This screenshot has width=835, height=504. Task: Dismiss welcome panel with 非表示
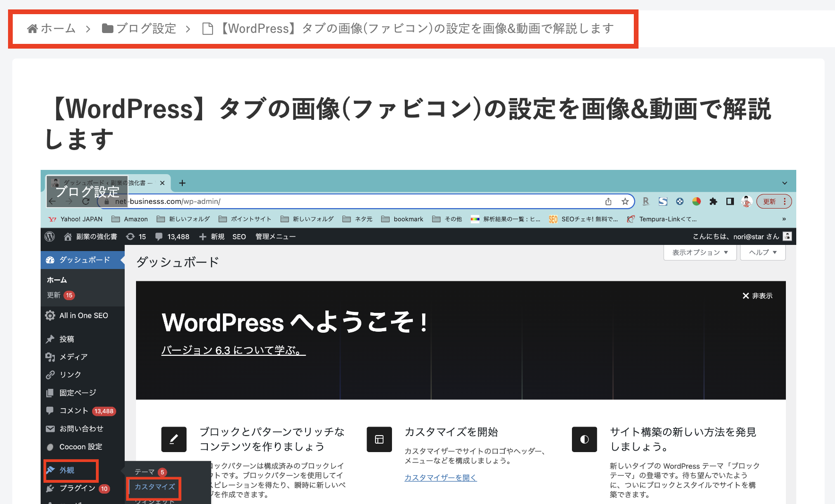point(758,296)
